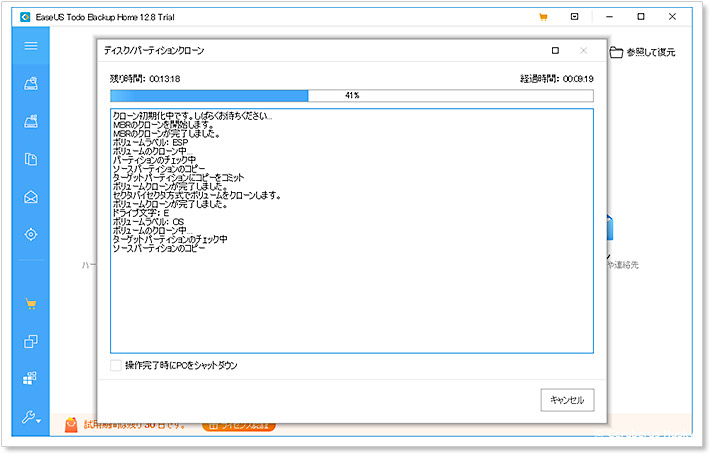710x454 pixels.
Task: Click log line ボリュームラベル: OS
Action: 149,222
